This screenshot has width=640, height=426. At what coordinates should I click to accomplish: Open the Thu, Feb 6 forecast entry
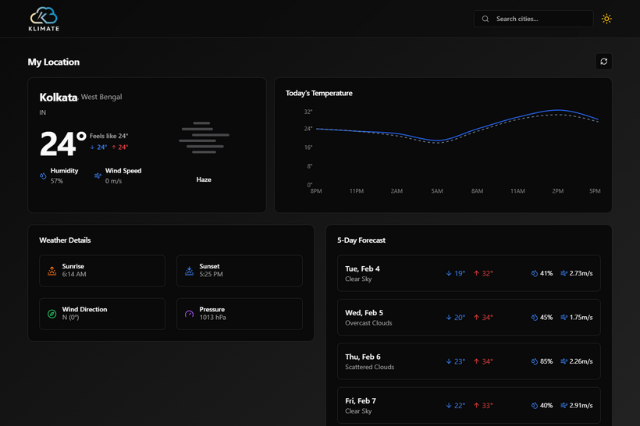469,361
